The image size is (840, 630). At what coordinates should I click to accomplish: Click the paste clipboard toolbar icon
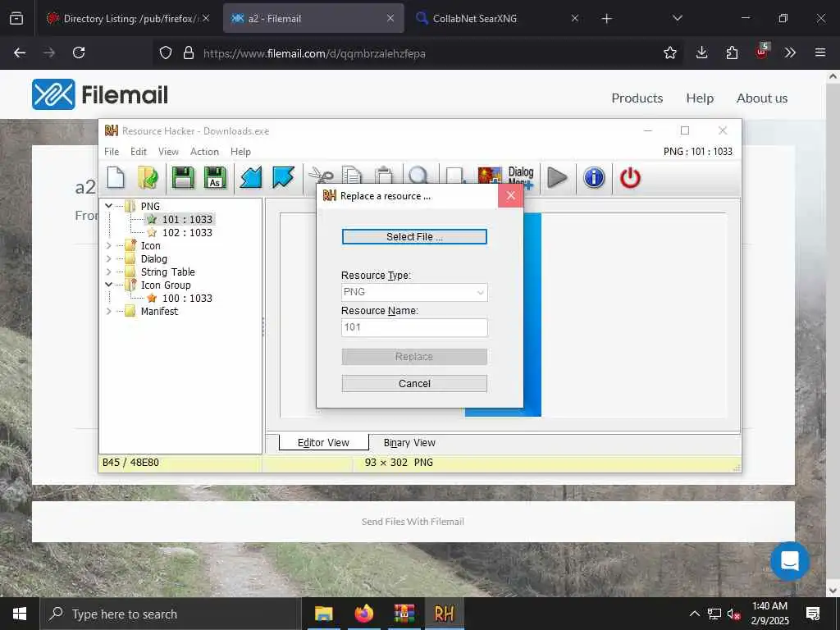pos(384,176)
